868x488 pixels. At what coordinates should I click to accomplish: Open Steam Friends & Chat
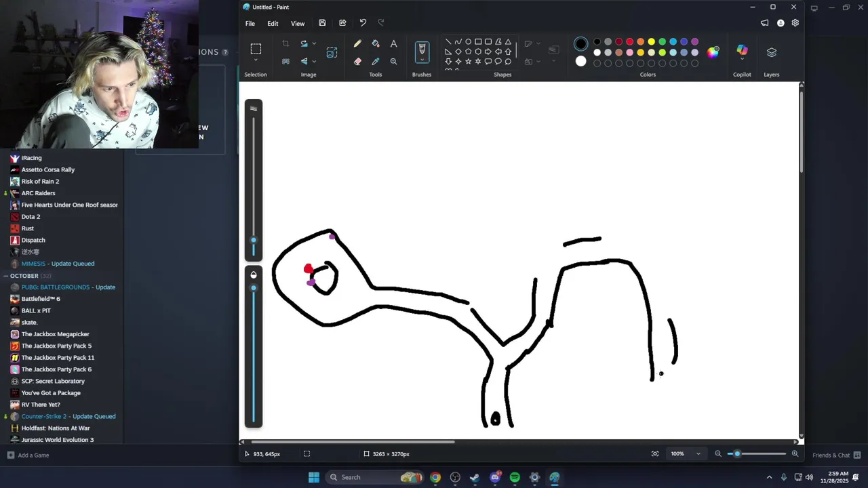coord(837,455)
